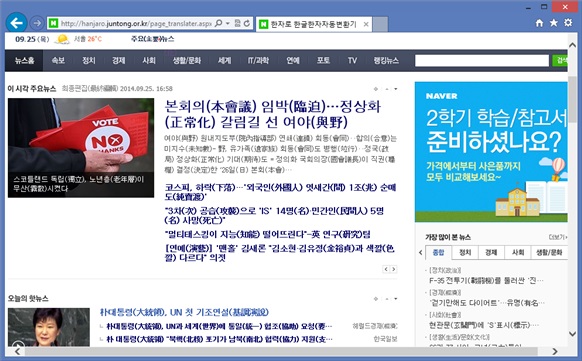
Task: Click the site favicon in address bar
Action: point(53,23)
